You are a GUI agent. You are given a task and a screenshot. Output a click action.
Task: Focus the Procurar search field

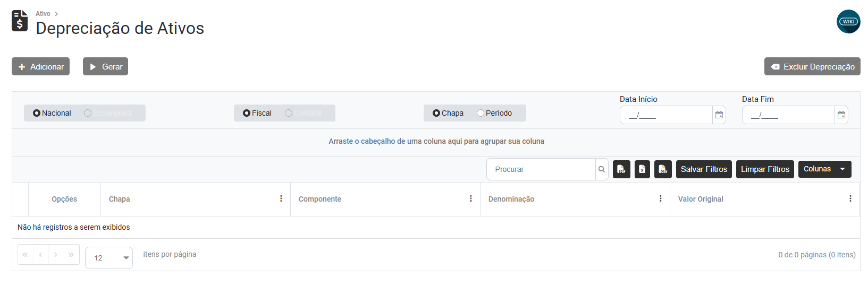(x=541, y=169)
